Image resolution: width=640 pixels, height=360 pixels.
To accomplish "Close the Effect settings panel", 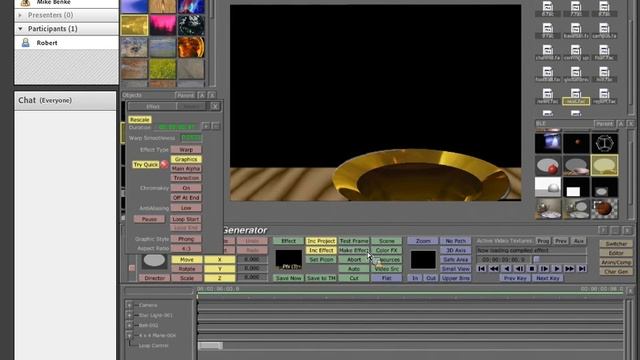I will [215, 107].
